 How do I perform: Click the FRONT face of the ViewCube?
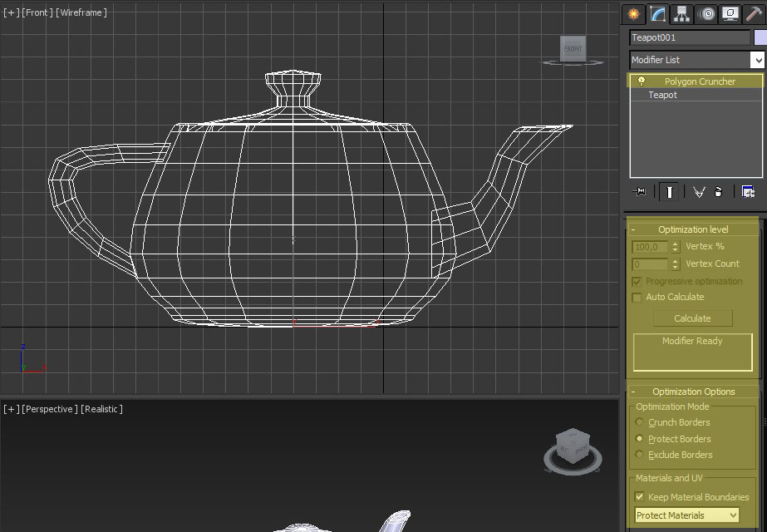point(573,48)
